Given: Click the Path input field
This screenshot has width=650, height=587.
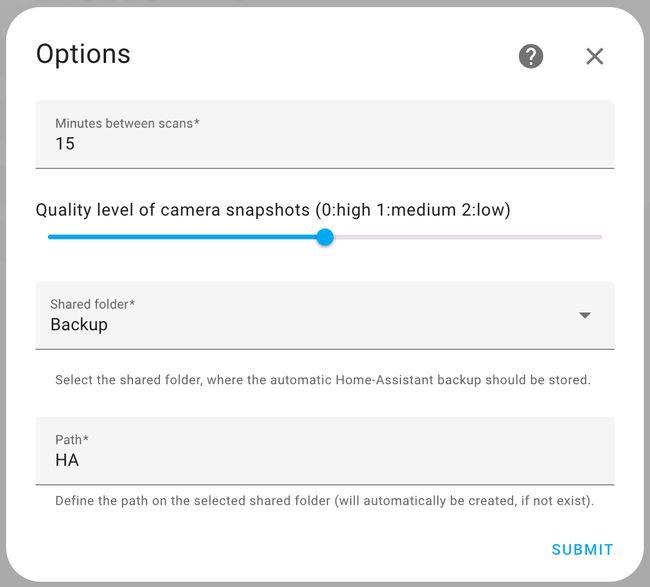Looking at the screenshot, I should [325, 451].
